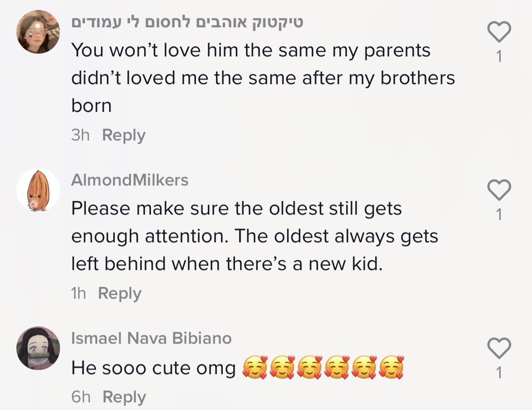Click the 3h timestamp
Viewport: 532px width, 410px height.
click(80, 135)
